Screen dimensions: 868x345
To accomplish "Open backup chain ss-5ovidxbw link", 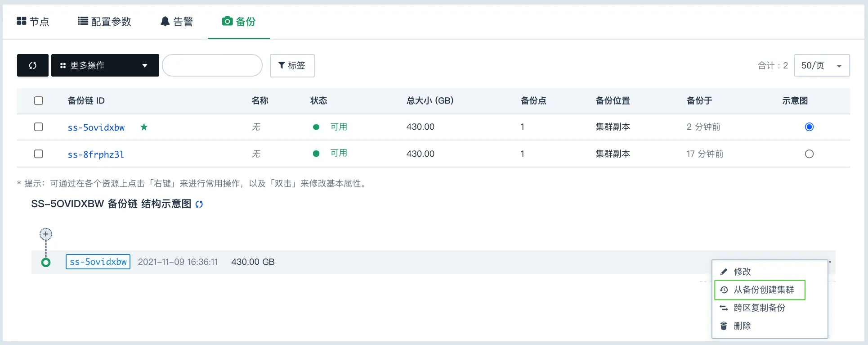I will [96, 127].
